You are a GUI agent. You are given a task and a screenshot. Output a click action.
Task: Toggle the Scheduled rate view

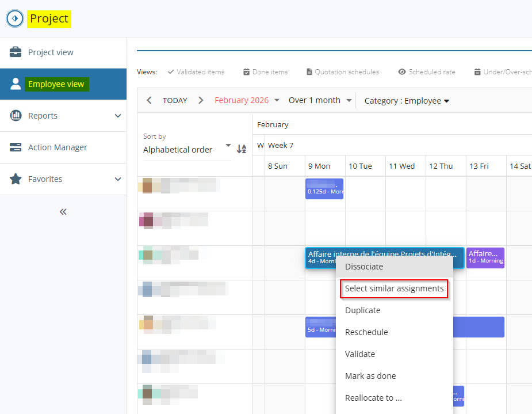(x=426, y=72)
